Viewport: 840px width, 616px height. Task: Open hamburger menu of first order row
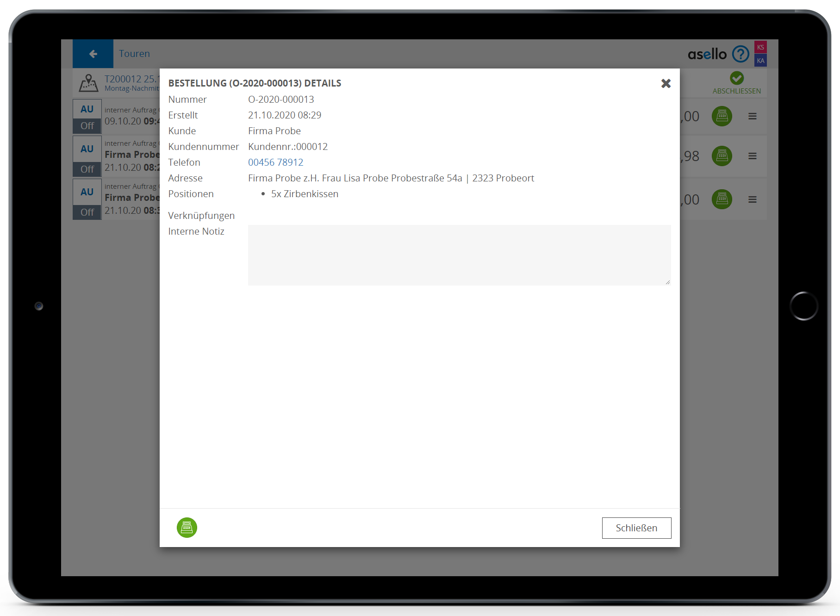[753, 116]
